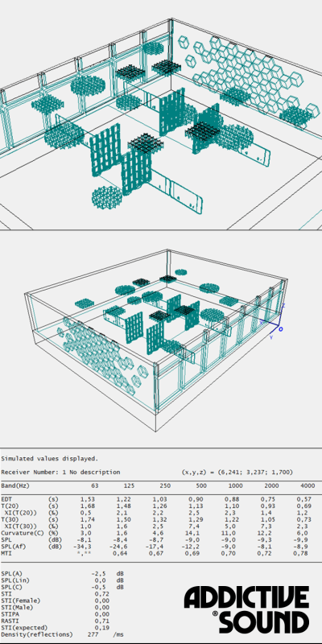This screenshot has height=644, width=322.
Task: Select the 'SPL(C)' summary label
Action: 11,587
